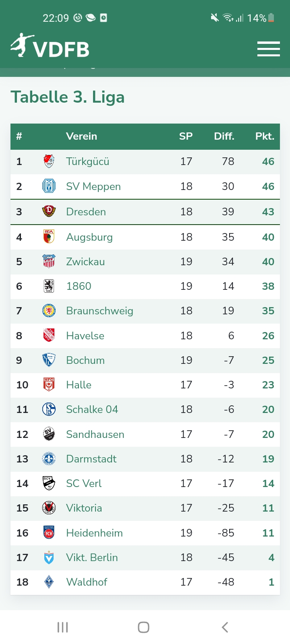Tap the Augsburg team logo
290x644 pixels.
click(x=49, y=237)
